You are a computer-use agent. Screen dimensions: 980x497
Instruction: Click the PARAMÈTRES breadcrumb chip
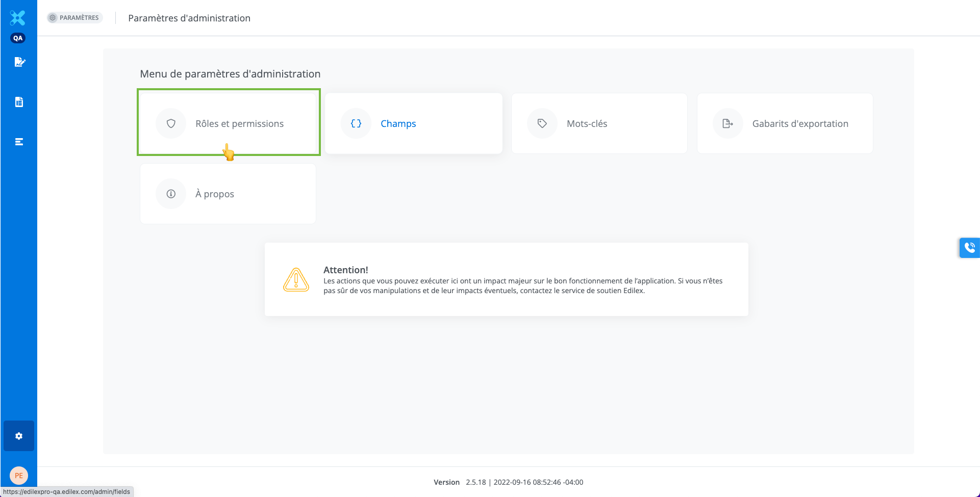point(74,18)
